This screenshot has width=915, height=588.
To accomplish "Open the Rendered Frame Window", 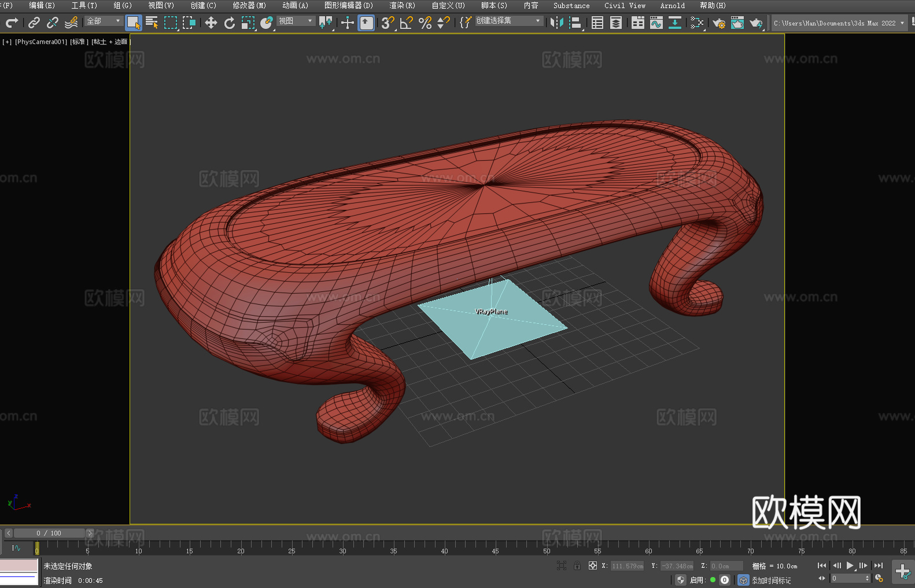I will (x=737, y=23).
